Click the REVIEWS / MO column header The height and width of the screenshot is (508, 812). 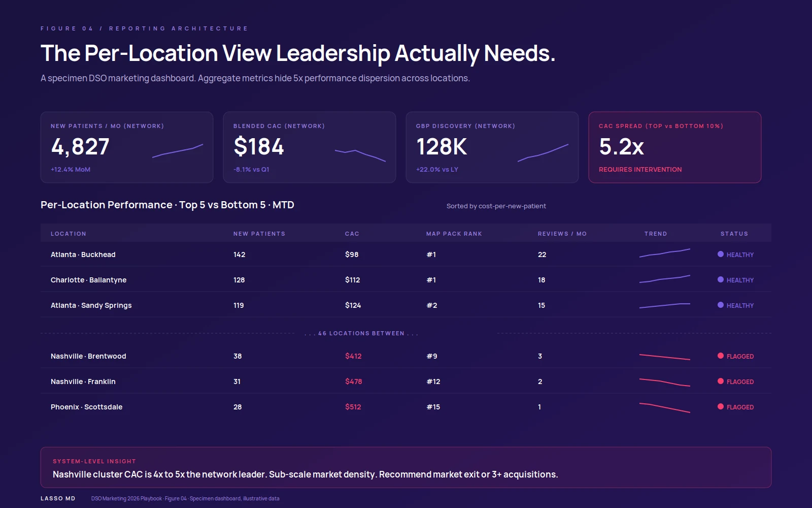click(x=562, y=234)
